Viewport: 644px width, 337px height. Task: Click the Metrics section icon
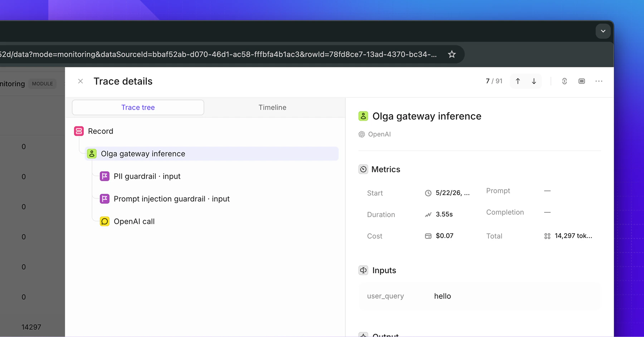point(363,169)
